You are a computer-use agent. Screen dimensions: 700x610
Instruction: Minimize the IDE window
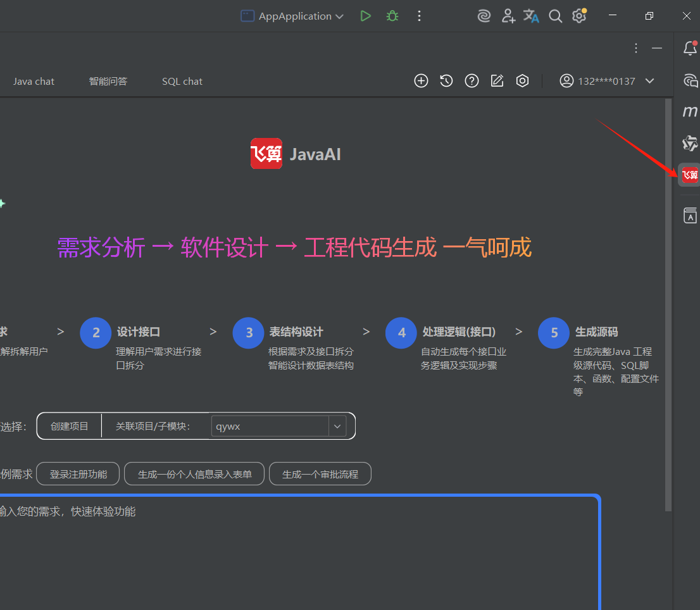click(x=613, y=16)
